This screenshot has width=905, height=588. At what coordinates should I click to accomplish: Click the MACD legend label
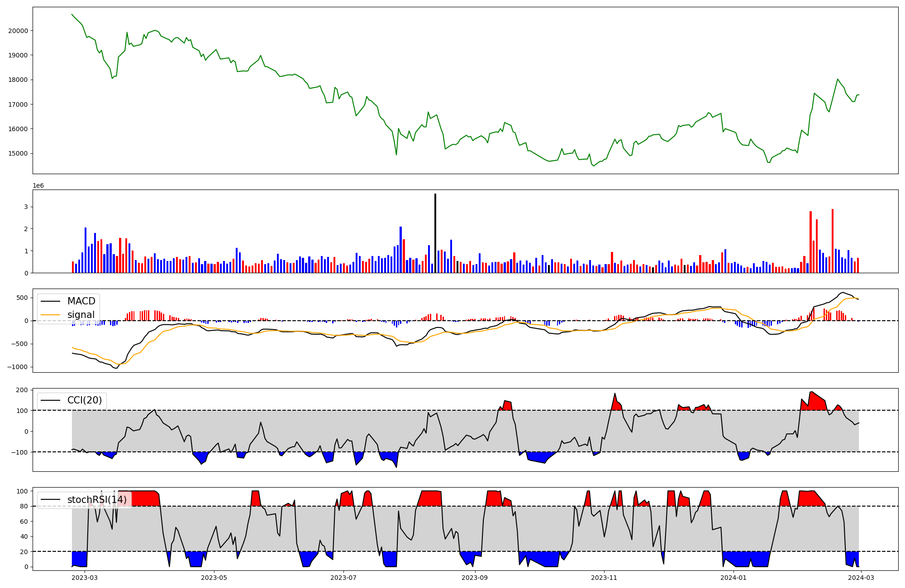tap(81, 301)
